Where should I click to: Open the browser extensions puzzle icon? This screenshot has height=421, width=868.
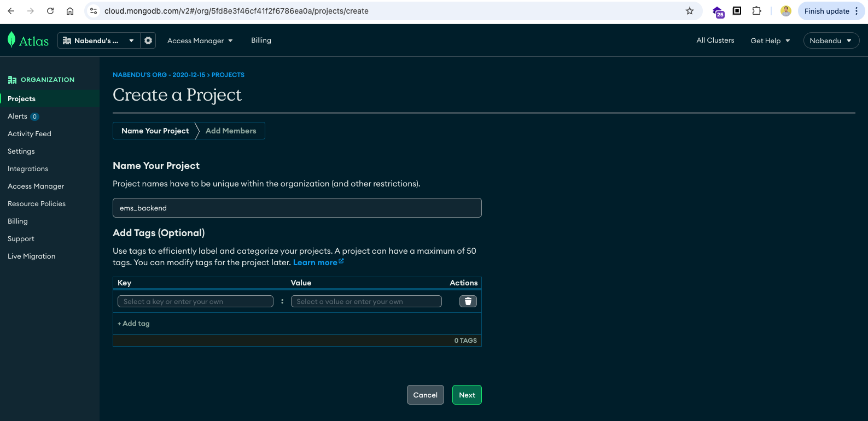pyautogui.click(x=757, y=11)
